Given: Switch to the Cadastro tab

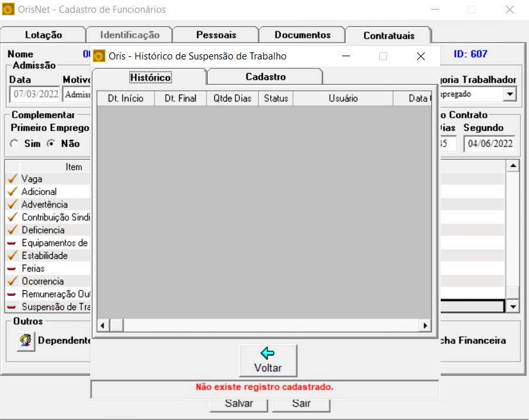Looking at the screenshot, I should pyautogui.click(x=265, y=77).
